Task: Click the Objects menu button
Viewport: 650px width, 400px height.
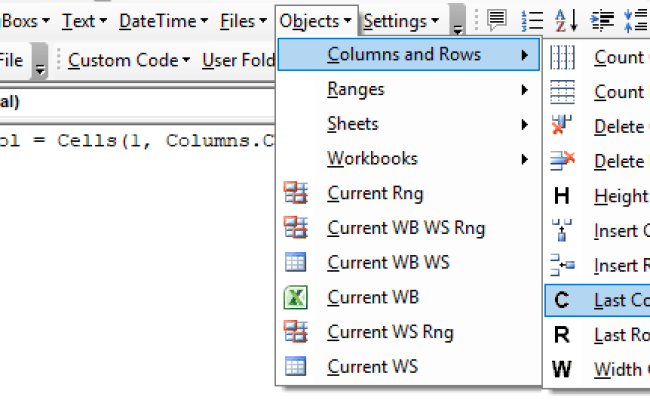Action: [x=316, y=21]
